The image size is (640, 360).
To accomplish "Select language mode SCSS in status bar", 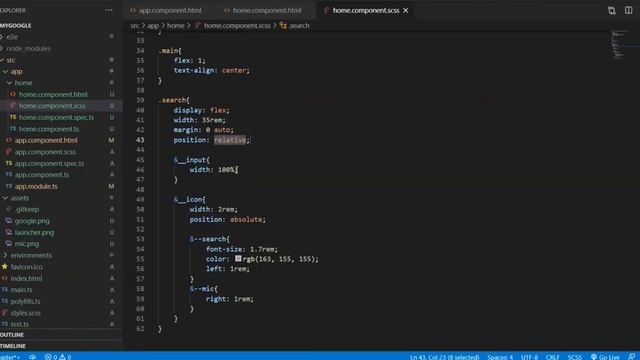I will click(x=575, y=357).
